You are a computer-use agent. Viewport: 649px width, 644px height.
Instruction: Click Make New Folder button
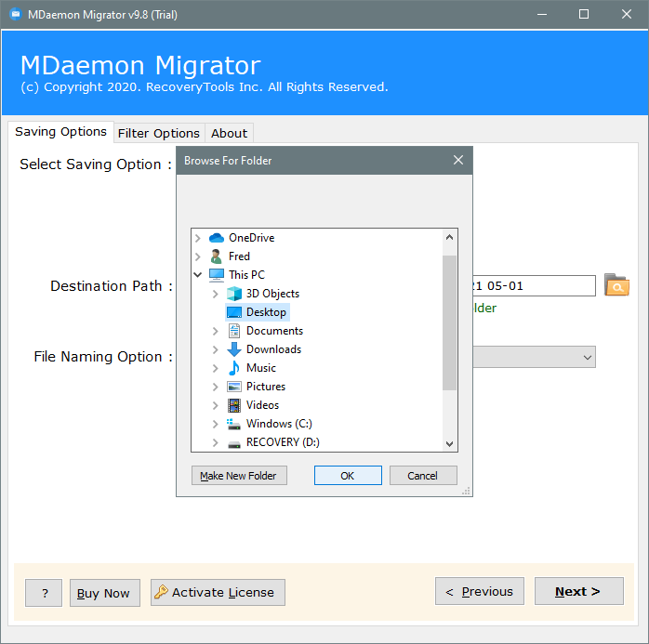click(239, 476)
